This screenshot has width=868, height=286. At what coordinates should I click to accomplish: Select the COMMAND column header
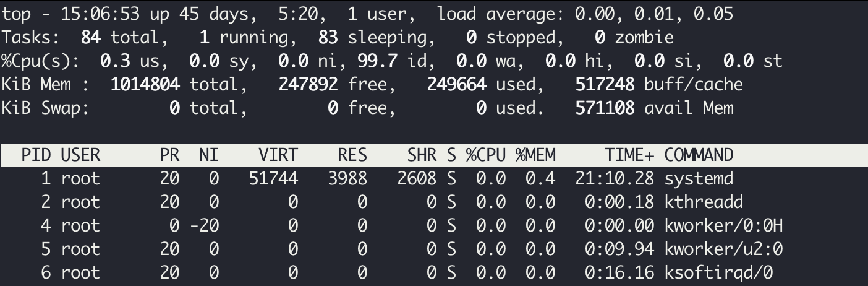[699, 155]
